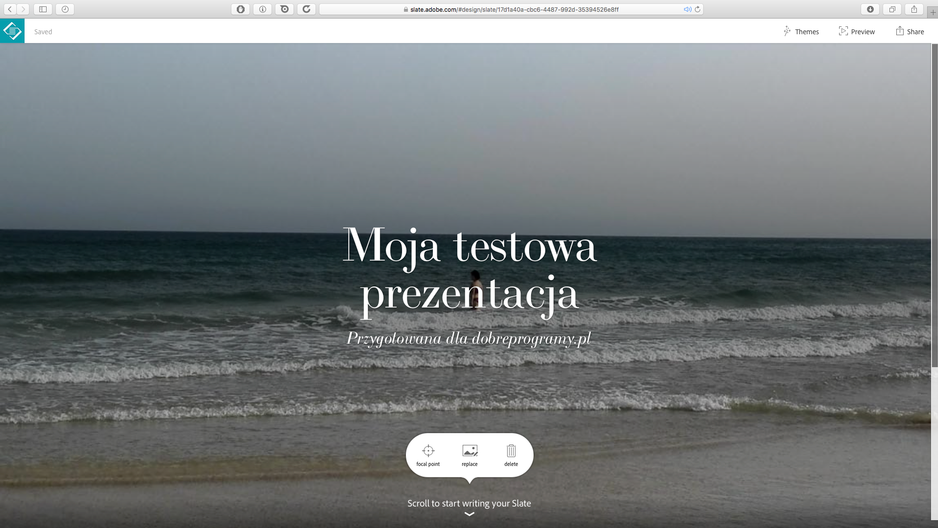Click the page vertical scrollbar
Viewport: 938px width, 528px height.
(934, 285)
